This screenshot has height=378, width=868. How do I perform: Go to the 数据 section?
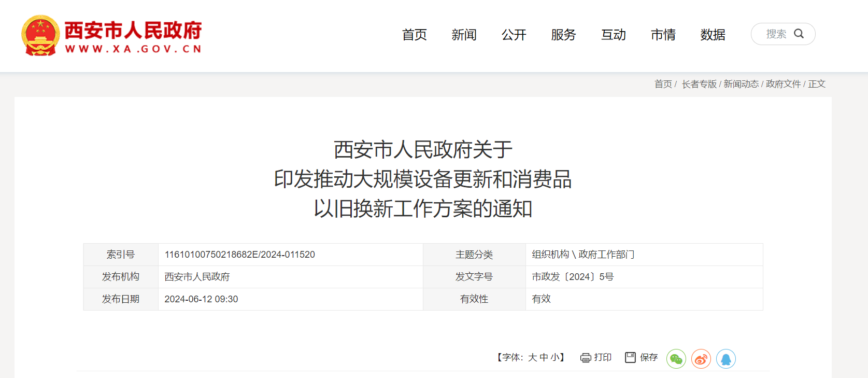coord(713,35)
